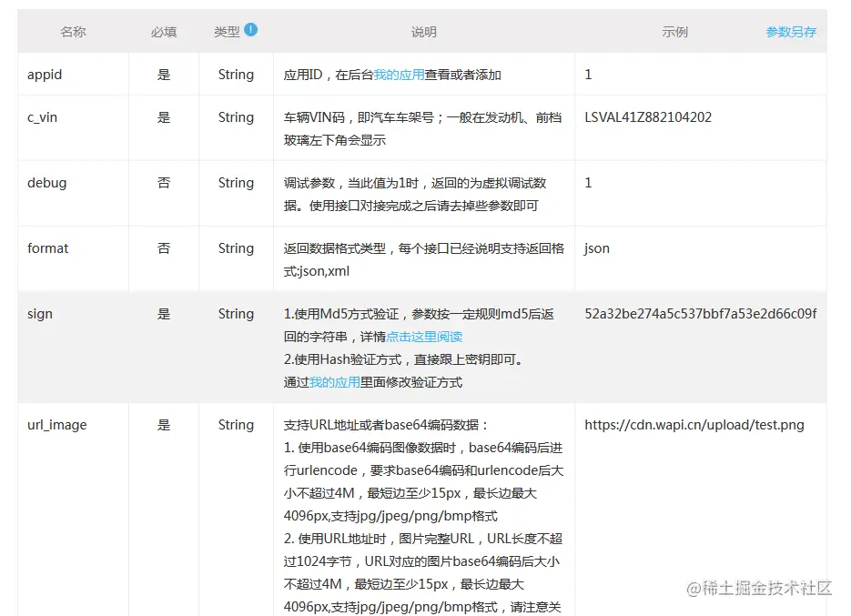Click String type in c_vin row
Screen dimensions: 851x616
click(236, 117)
